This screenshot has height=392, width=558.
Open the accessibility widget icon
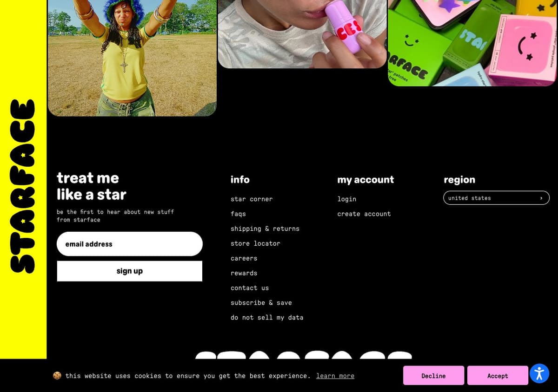coord(539,373)
